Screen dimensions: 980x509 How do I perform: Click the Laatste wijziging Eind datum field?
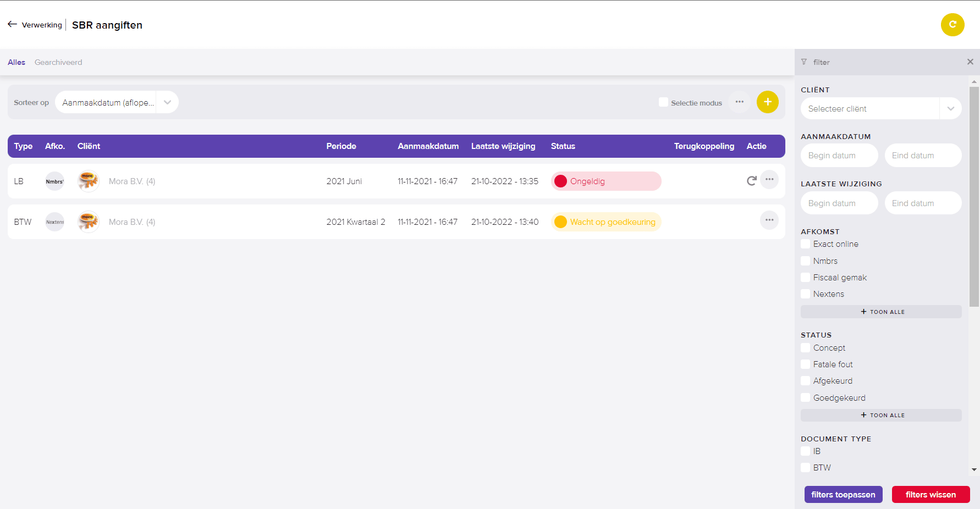(x=923, y=203)
